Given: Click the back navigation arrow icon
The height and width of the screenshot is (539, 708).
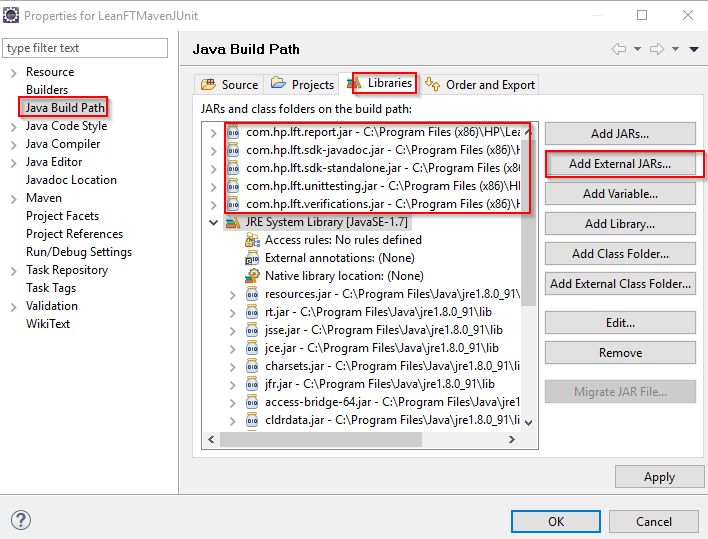Looking at the screenshot, I should click(619, 49).
